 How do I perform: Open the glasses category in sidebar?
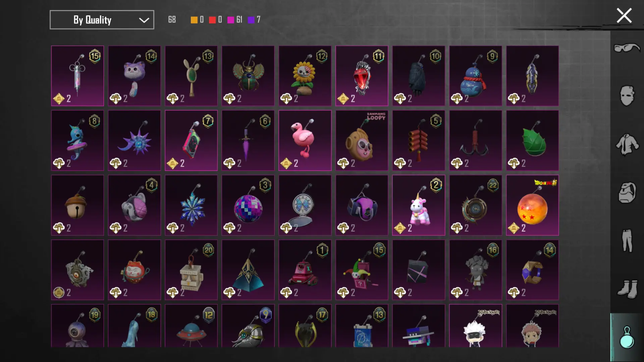(627, 48)
